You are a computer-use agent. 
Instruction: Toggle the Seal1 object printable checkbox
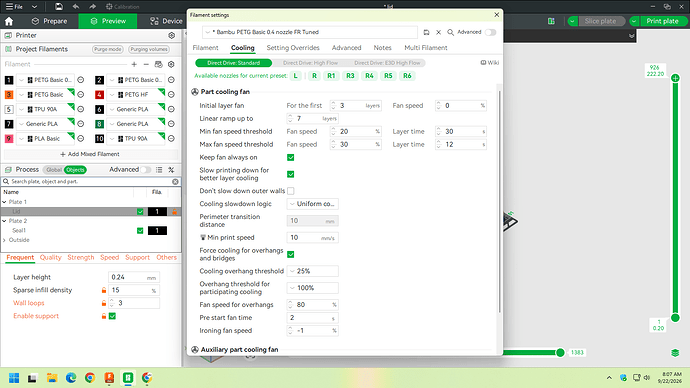140,231
